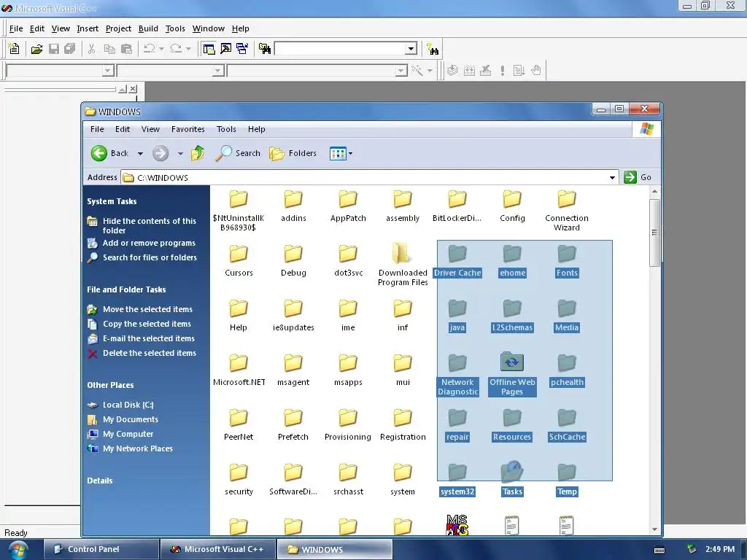Open the Favorites menu in Explorer

point(187,129)
